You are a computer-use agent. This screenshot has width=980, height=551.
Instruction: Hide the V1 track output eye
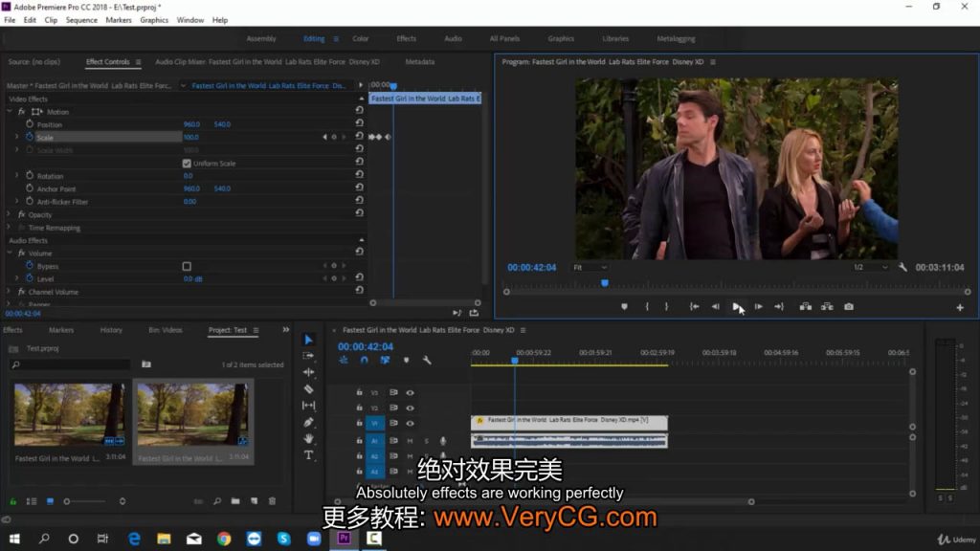(x=410, y=424)
